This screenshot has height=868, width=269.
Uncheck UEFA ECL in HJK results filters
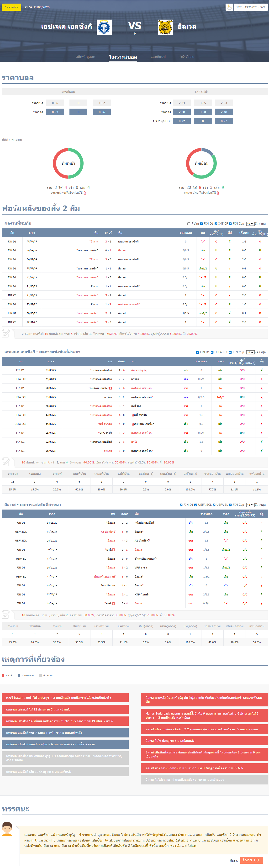212,352
